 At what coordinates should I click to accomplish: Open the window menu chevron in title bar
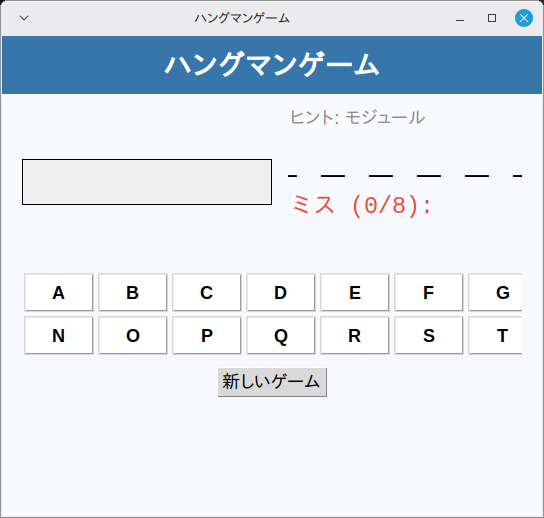click(x=24, y=18)
